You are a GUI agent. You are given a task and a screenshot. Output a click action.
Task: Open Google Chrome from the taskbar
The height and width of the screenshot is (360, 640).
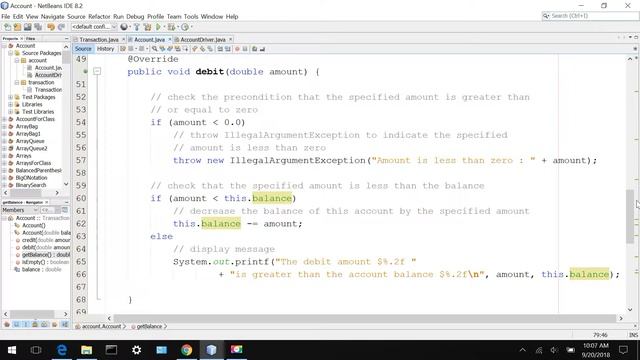click(187, 350)
